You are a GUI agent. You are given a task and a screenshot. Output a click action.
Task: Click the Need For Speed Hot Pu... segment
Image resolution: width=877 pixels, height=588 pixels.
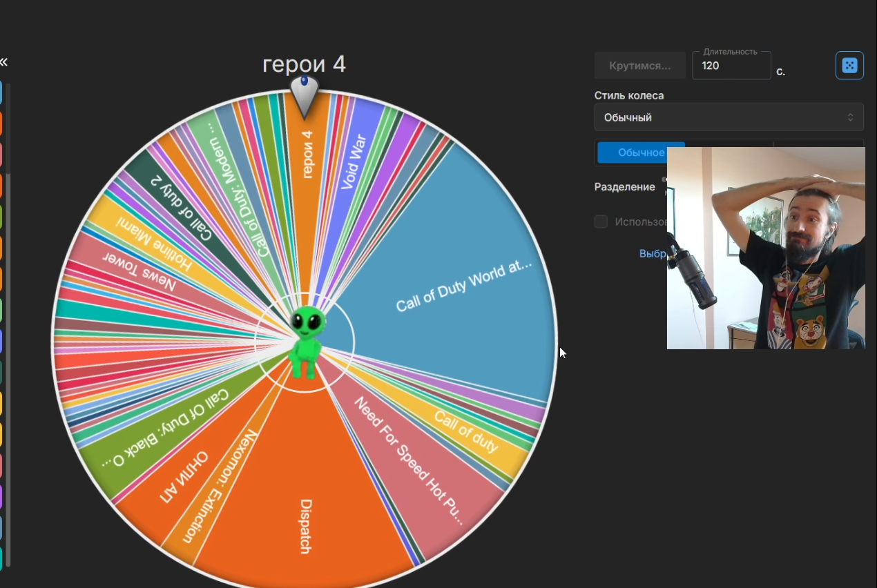click(x=409, y=461)
